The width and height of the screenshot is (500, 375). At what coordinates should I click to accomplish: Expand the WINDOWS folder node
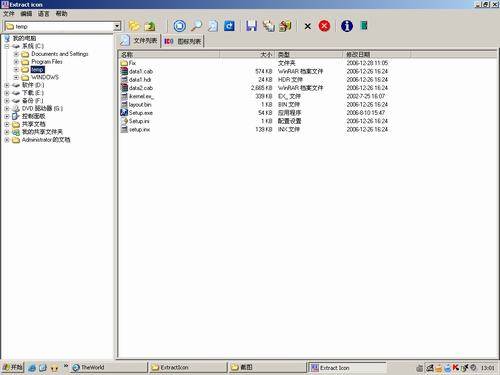16,77
